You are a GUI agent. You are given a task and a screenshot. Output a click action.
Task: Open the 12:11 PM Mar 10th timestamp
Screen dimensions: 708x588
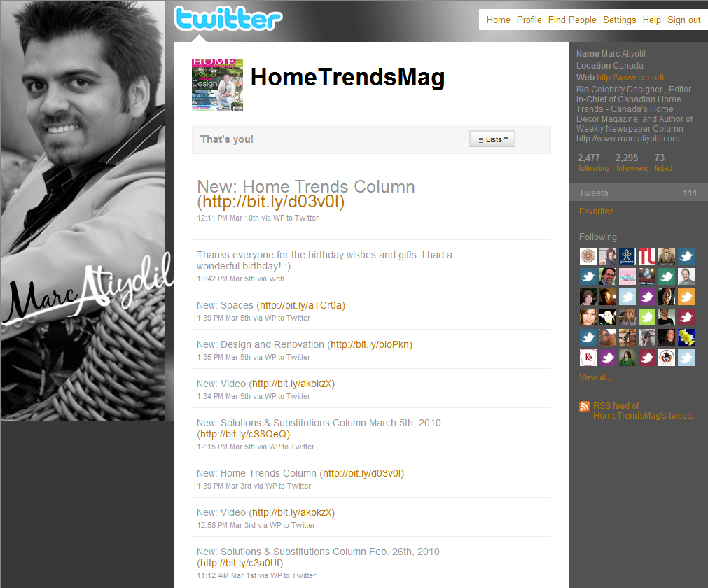(x=228, y=218)
